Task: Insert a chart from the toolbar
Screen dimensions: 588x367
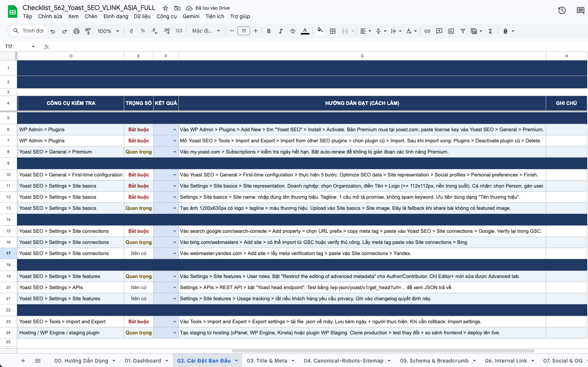Action: (451, 31)
